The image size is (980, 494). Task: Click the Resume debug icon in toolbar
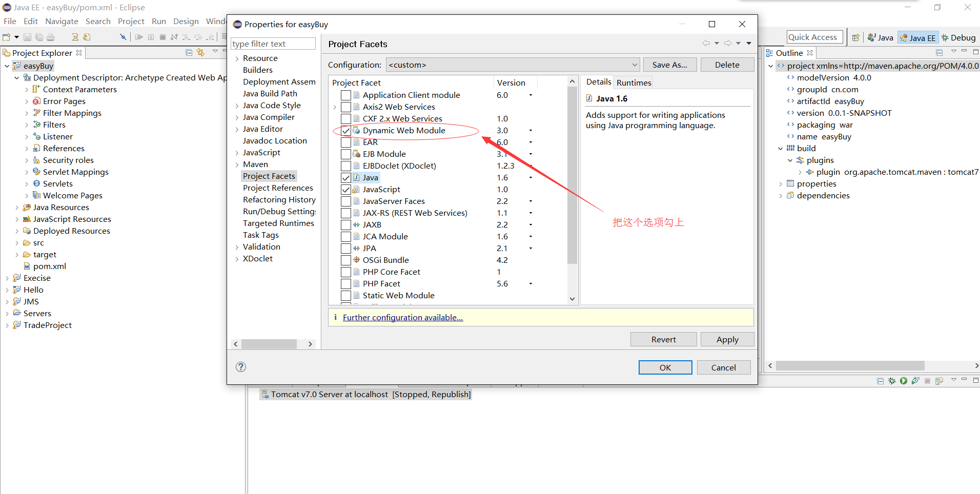pyautogui.click(x=139, y=37)
